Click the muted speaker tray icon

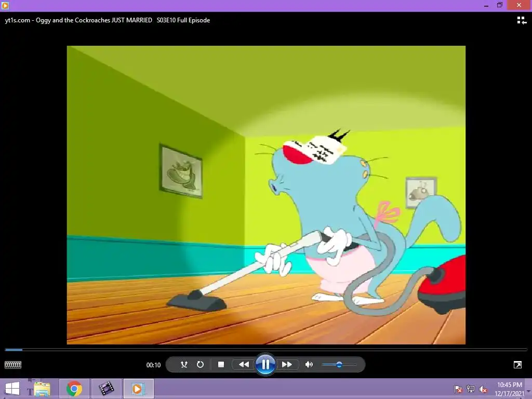pos(483,389)
